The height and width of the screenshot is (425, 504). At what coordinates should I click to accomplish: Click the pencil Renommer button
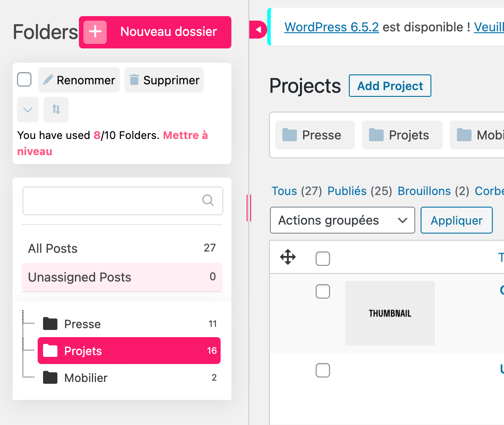pos(79,80)
